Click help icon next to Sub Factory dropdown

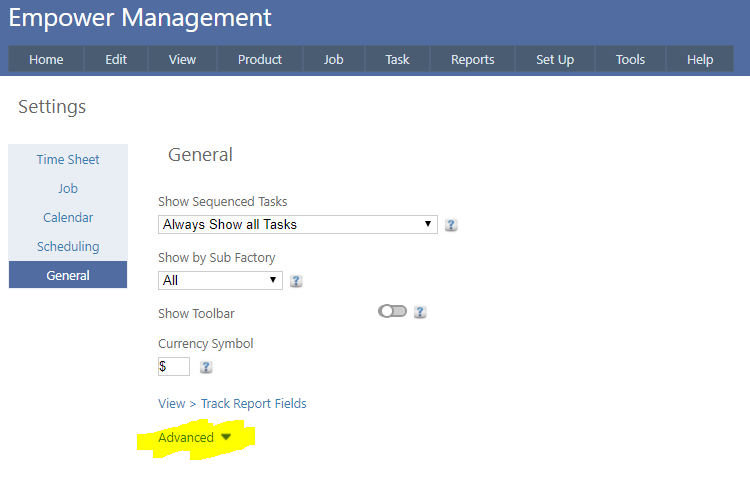[296, 281]
